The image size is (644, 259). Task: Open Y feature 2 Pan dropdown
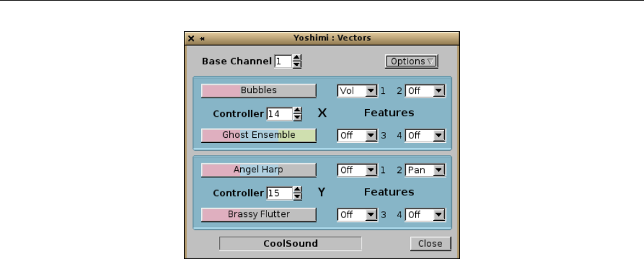[425, 170]
